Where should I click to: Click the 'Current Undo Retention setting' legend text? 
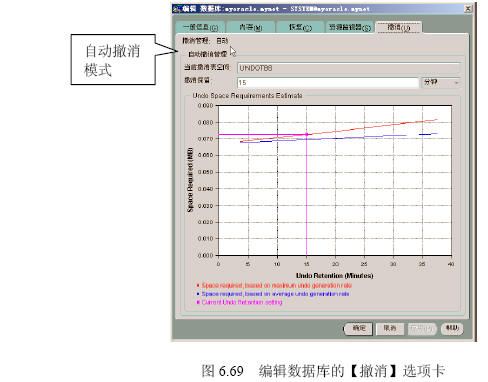tap(242, 302)
